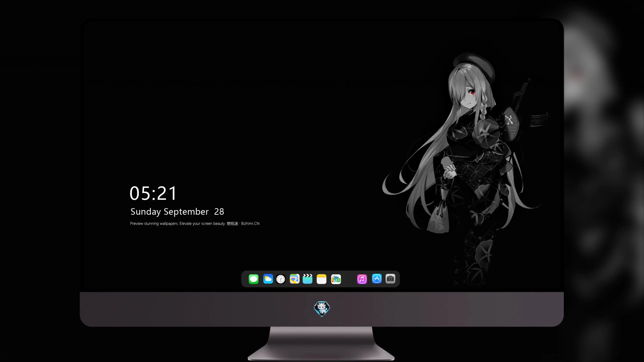The image size is (644, 362).
Task: Launch the pink iTunes music app
Action: click(x=362, y=279)
